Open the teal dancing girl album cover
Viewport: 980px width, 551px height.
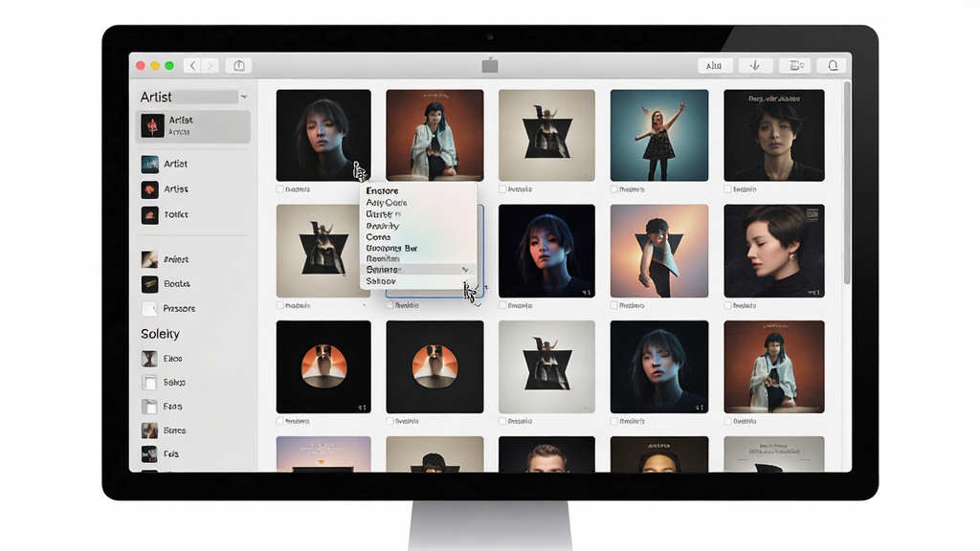click(659, 136)
